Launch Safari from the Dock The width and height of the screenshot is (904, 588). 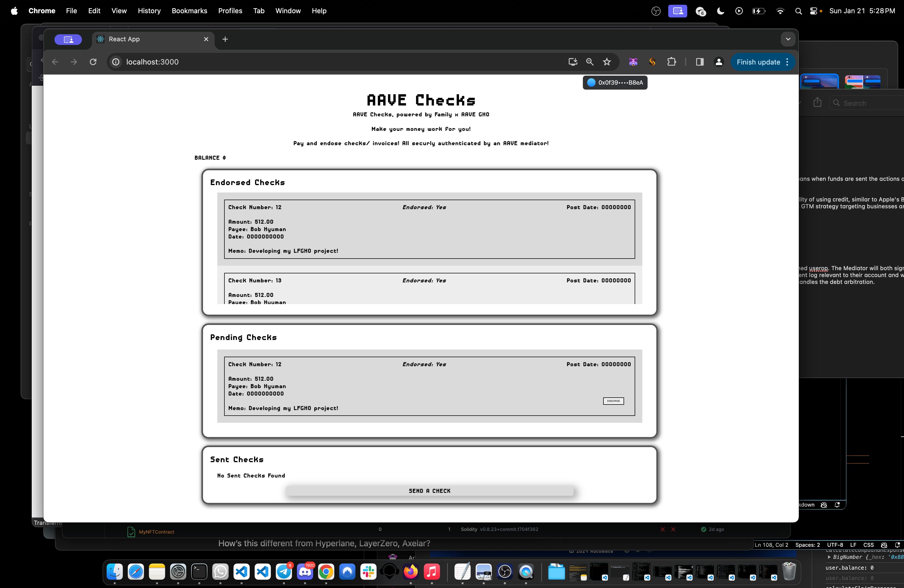pyautogui.click(x=136, y=572)
